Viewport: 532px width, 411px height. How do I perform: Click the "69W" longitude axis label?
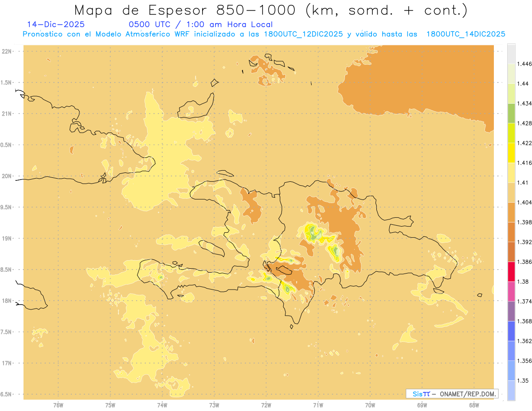click(422, 405)
